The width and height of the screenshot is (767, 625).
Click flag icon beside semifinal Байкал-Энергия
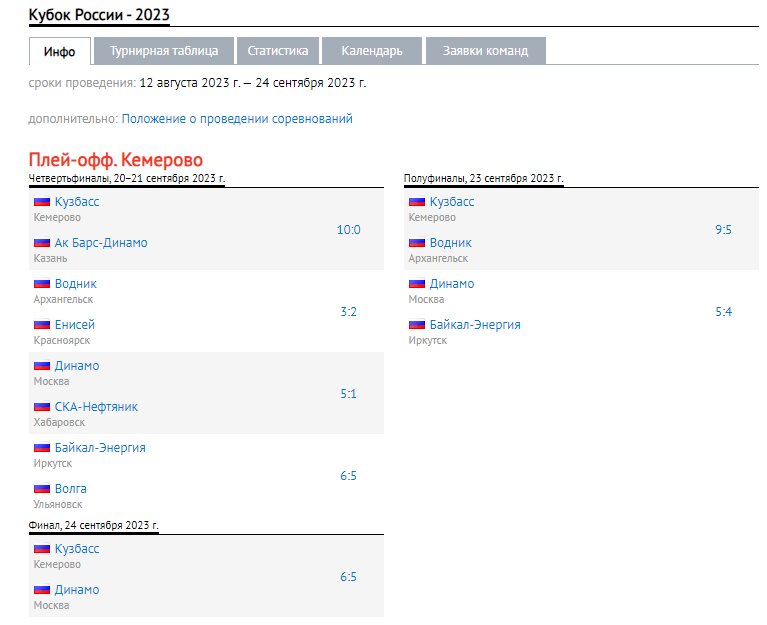[x=417, y=325]
